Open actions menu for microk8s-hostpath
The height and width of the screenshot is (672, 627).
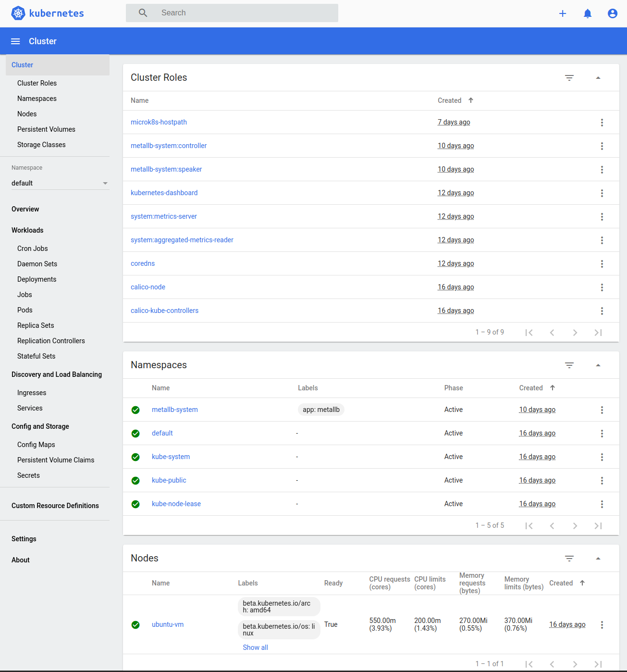coord(602,123)
